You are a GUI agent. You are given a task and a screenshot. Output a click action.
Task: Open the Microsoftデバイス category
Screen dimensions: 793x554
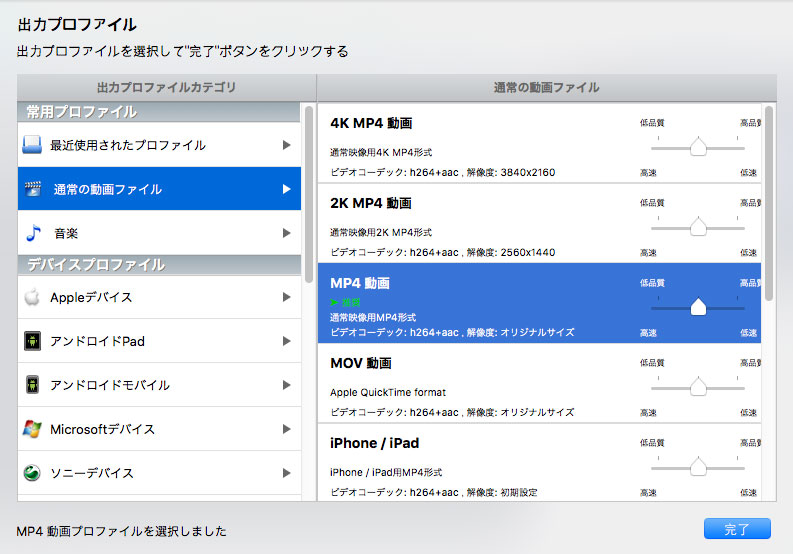coord(159,429)
